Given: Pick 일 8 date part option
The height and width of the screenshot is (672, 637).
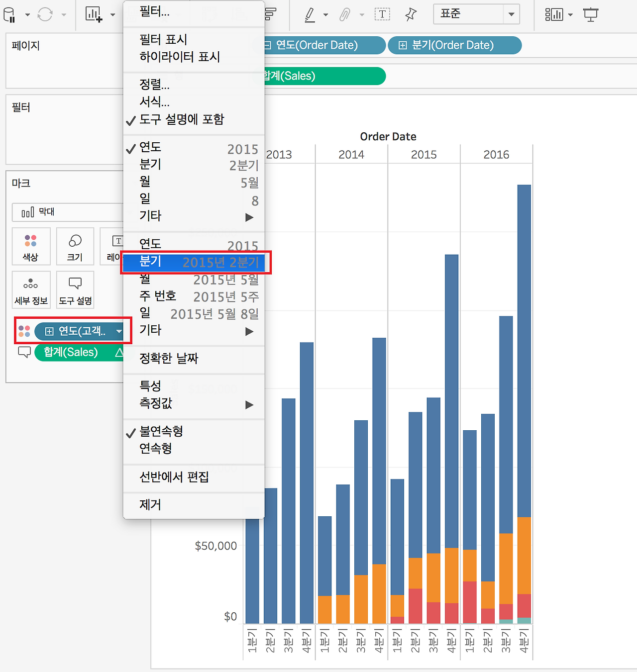Looking at the screenshot, I should [194, 199].
